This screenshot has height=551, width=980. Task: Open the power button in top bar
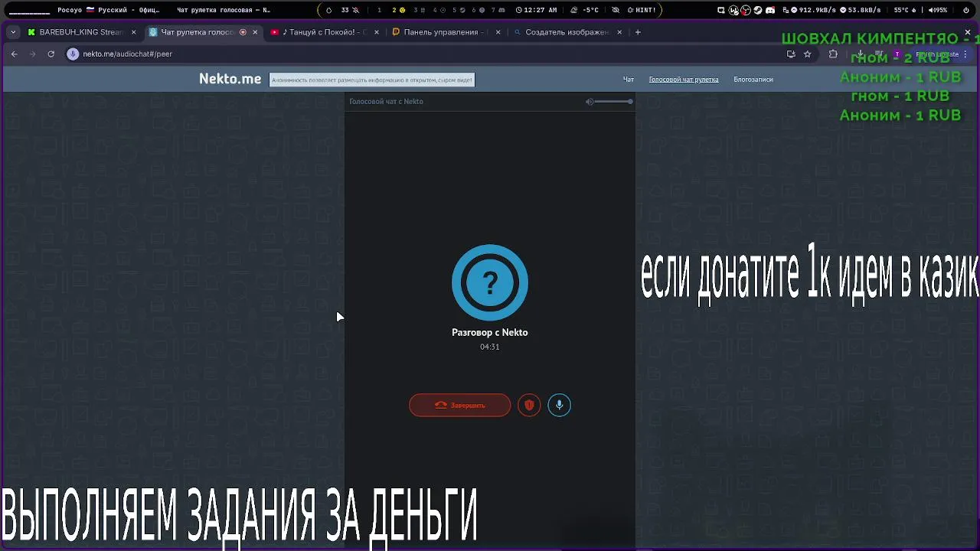[x=965, y=10]
